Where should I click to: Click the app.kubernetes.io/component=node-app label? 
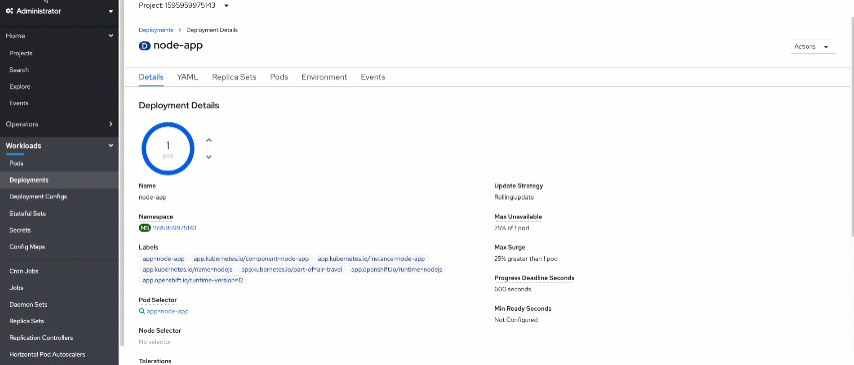[251, 259]
